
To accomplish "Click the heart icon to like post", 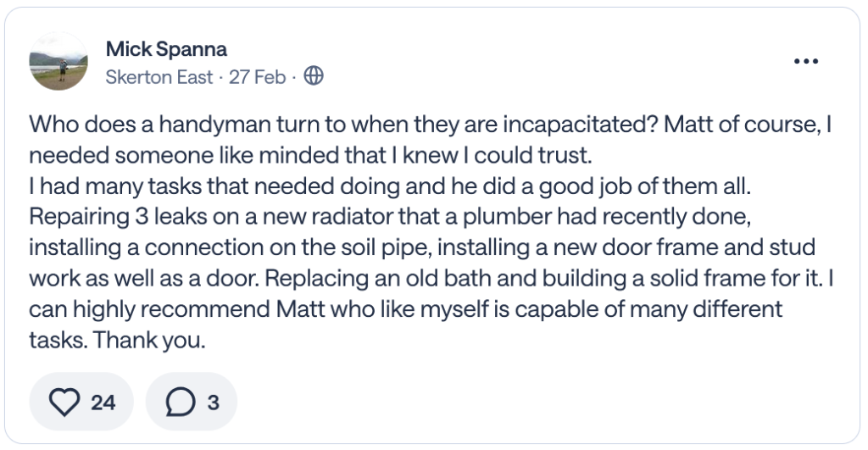I will (x=64, y=402).
